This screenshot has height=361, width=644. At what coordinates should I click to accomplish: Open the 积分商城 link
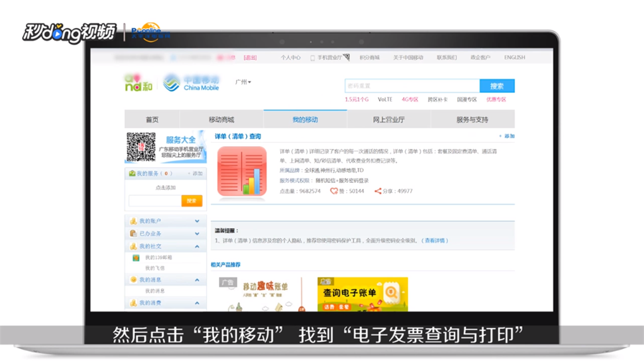tap(369, 58)
